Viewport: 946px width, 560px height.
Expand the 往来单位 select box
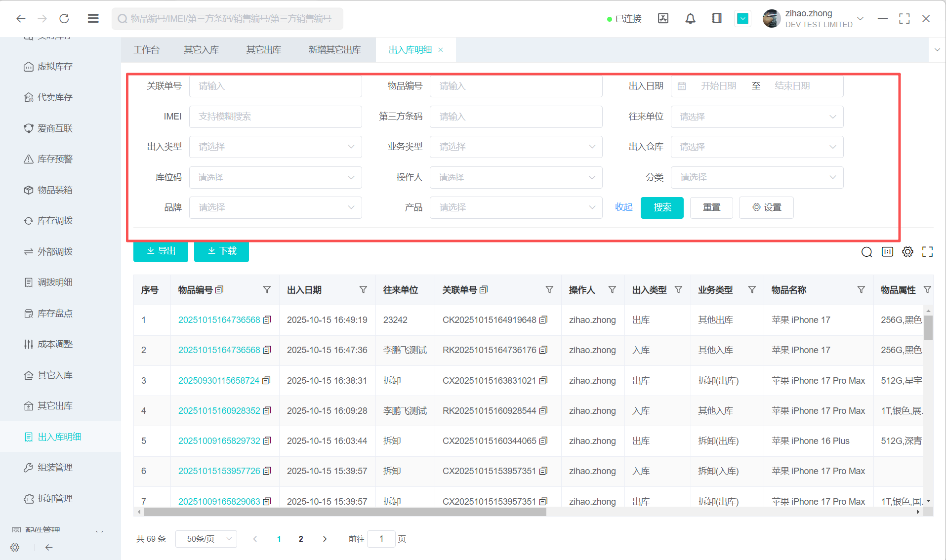point(756,117)
